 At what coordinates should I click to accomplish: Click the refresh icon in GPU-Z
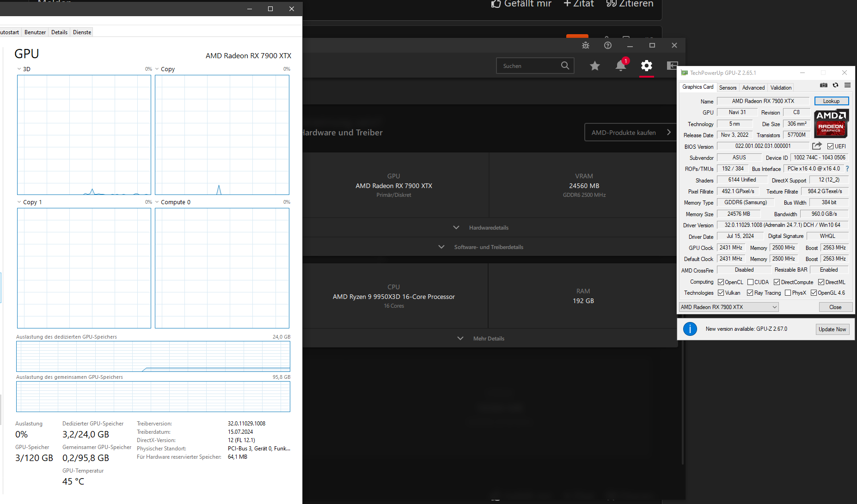pyautogui.click(x=835, y=85)
